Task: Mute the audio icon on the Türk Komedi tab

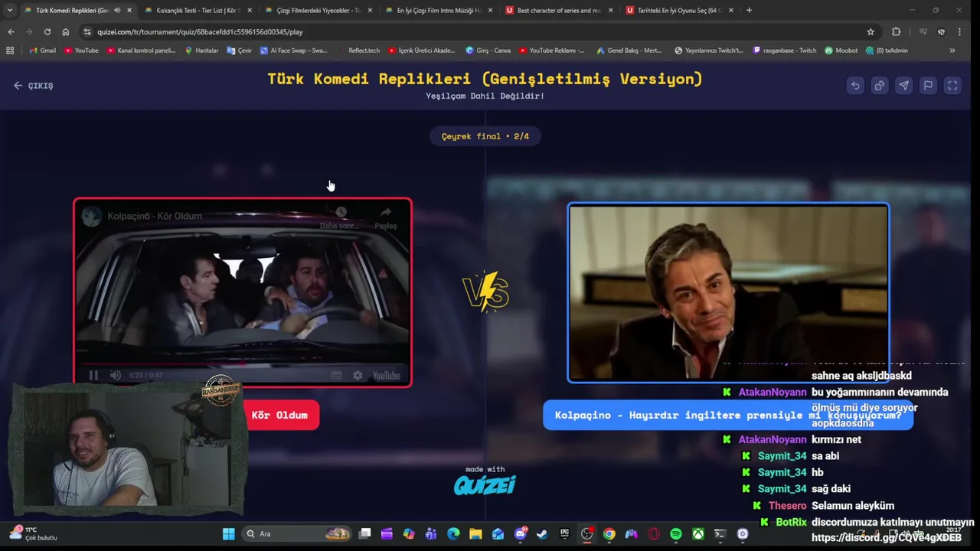Action: point(117,10)
